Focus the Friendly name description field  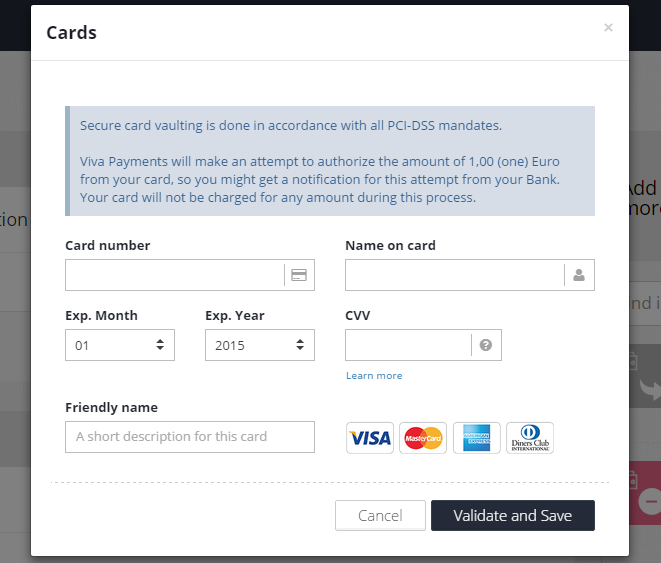(190, 437)
